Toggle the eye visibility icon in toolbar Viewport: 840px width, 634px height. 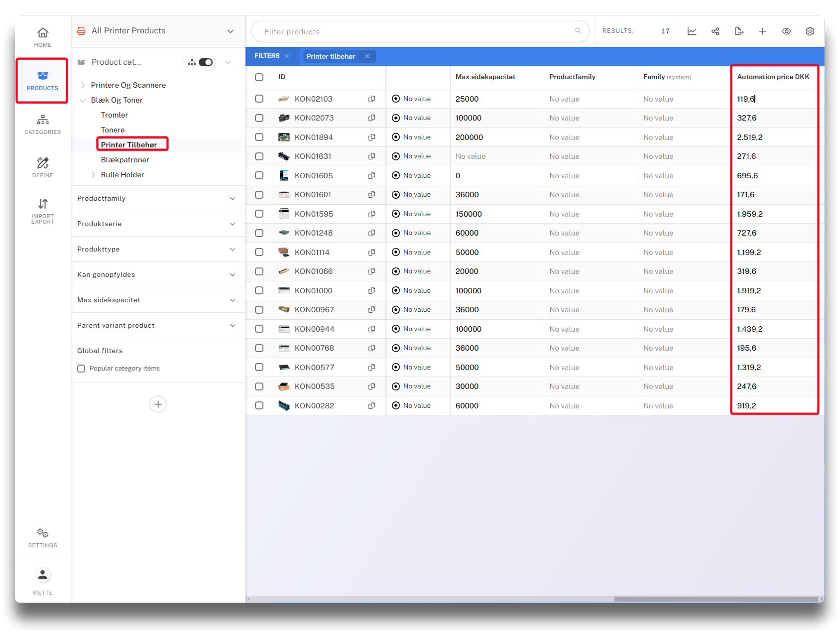786,31
